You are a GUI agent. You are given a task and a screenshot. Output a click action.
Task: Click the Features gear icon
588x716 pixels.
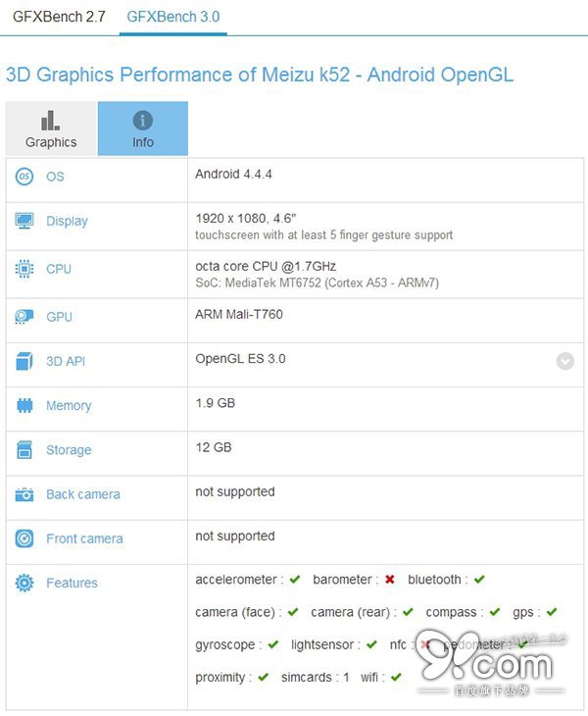tap(24, 584)
